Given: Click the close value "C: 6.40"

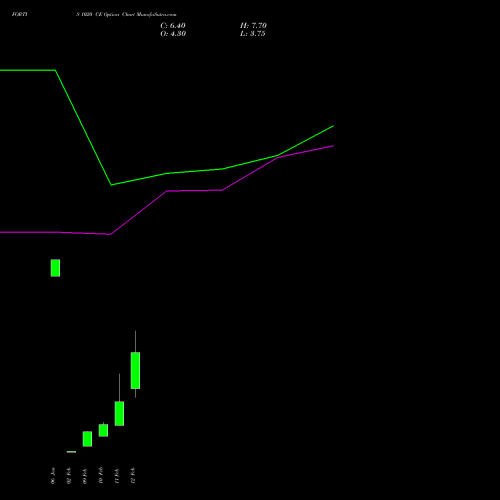Looking at the screenshot, I should pos(173,26).
